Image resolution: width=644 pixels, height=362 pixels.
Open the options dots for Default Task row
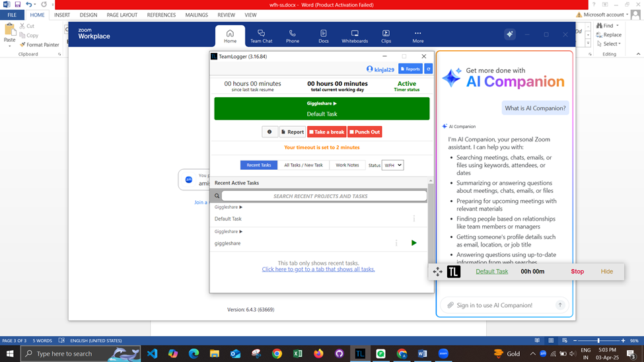click(414, 219)
